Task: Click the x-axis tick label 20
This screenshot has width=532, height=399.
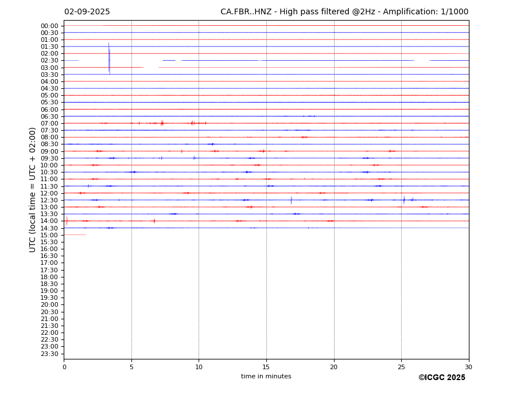Action: tap(334, 367)
